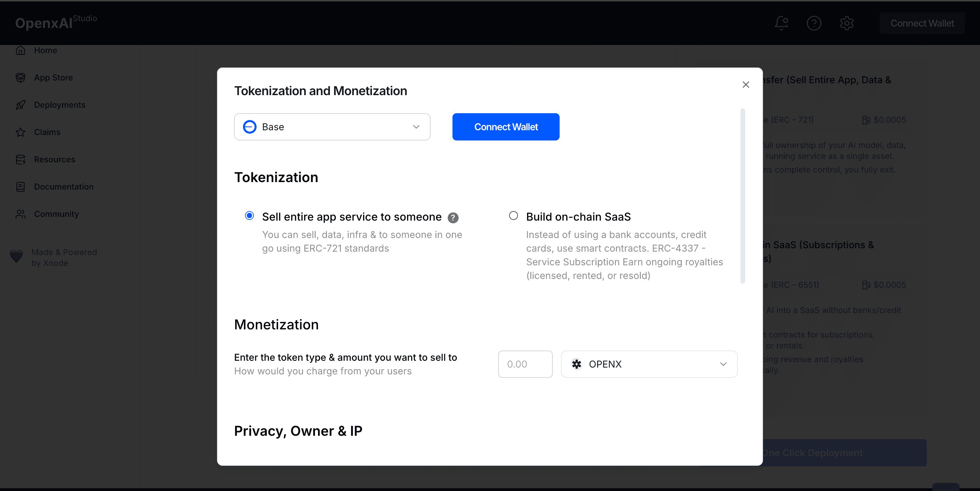Select Sell entire app service radio button
Image resolution: width=980 pixels, height=491 pixels.
click(x=249, y=215)
